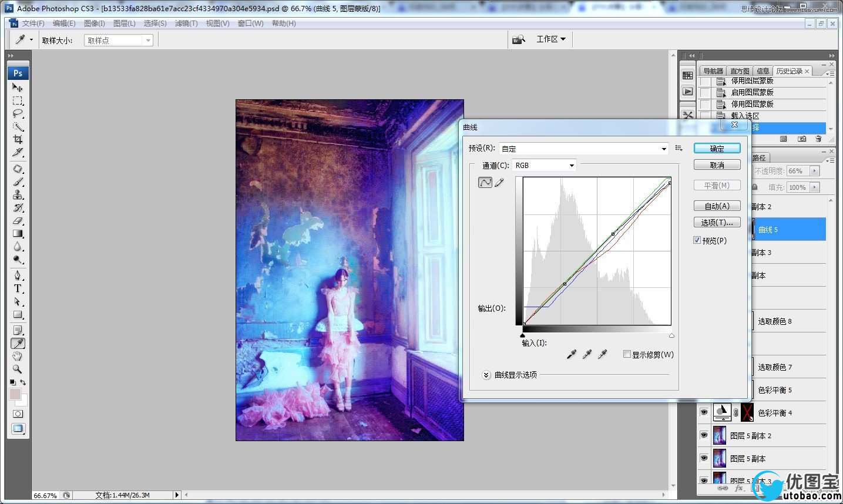This screenshot has width=843, height=504.
Task: Open the 滤镜(T) filter menu
Action: coord(186,23)
